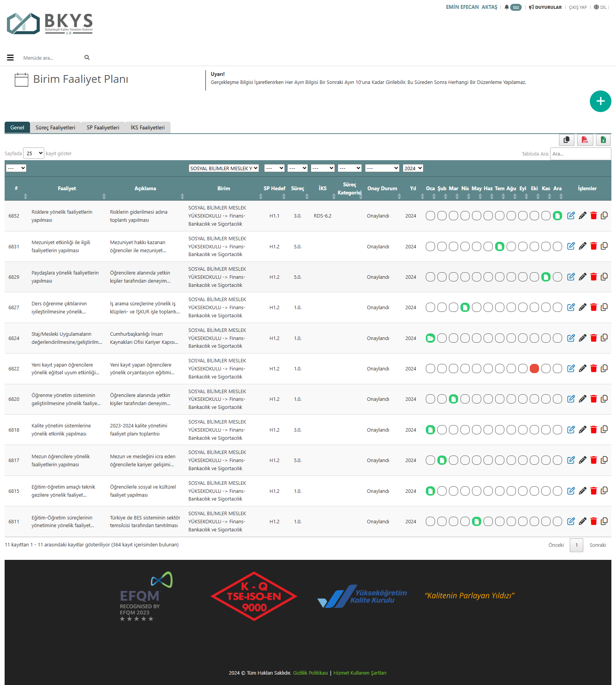
Task: Click the Gizlilik Politikası link
Action: 310,673
